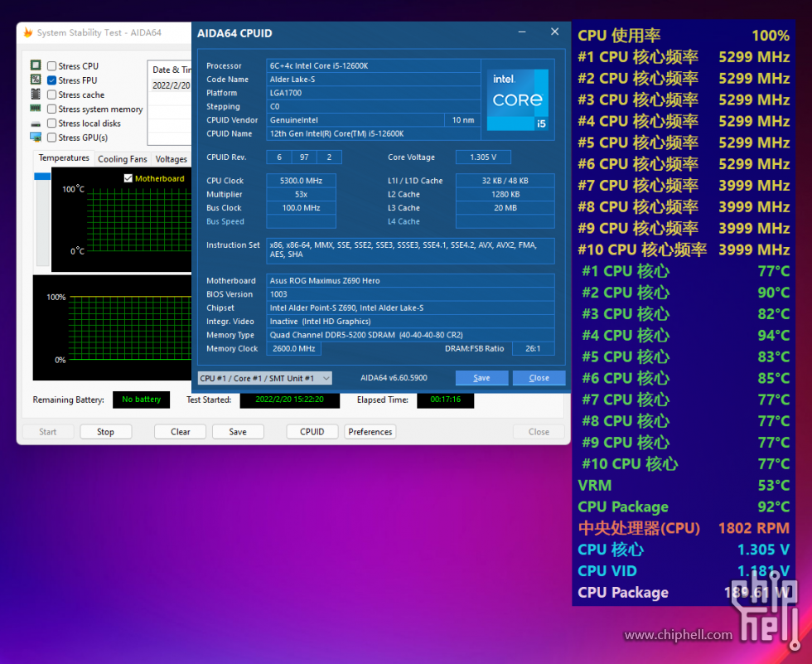Click the Test Started value 2022/2/20 15:22:20
The image size is (812, 664).
[289, 400]
